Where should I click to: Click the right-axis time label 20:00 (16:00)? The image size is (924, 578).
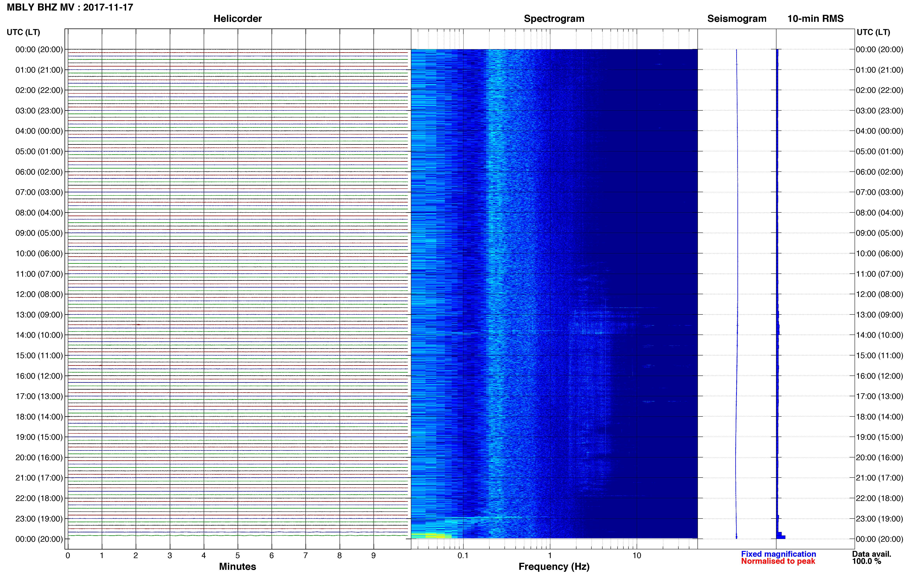coord(879,457)
